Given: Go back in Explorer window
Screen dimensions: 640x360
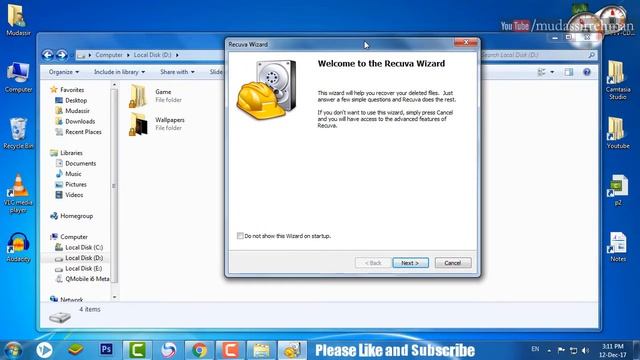Looking at the screenshot, I should tap(48, 55).
